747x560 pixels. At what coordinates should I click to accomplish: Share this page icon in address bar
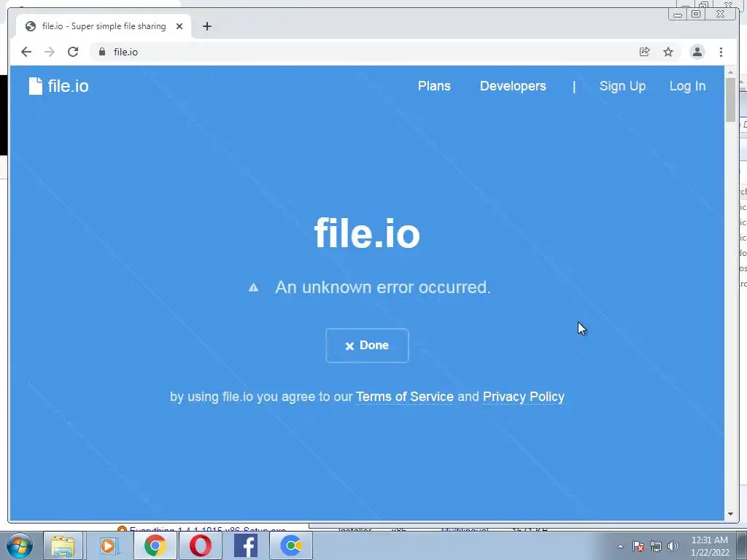pyautogui.click(x=645, y=52)
